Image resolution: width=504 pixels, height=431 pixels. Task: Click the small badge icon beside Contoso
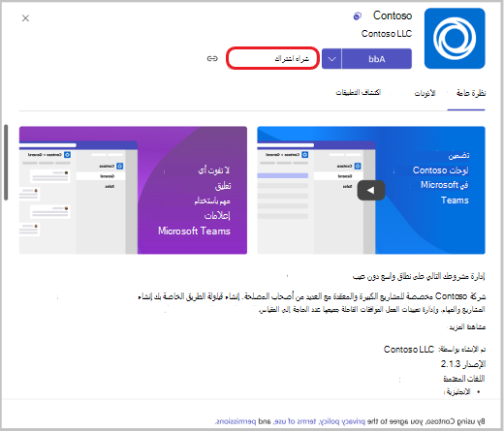(358, 15)
